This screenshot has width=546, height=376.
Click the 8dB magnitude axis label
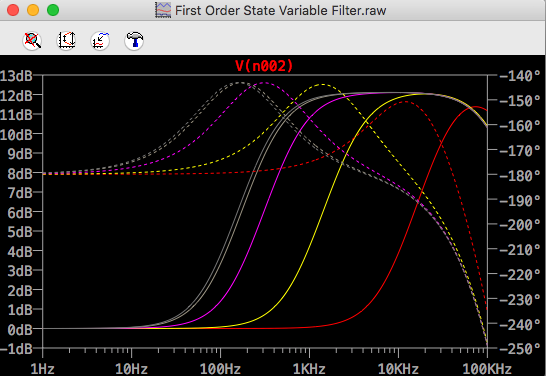tap(20, 173)
